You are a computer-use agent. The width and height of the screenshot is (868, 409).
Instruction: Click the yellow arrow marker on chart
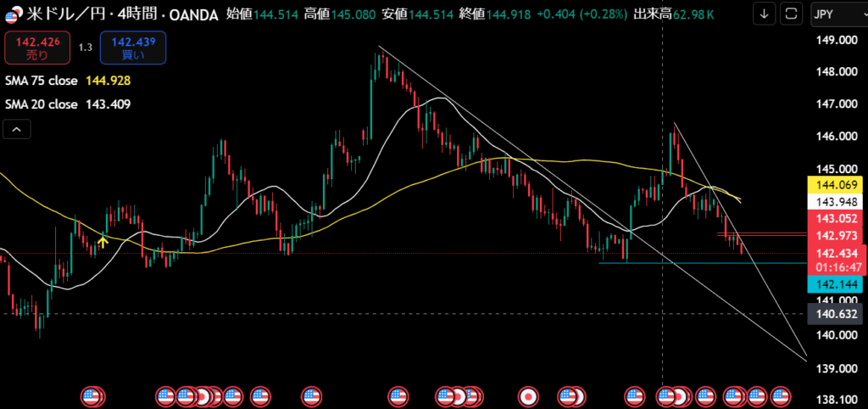pyautogui.click(x=103, y=240)
